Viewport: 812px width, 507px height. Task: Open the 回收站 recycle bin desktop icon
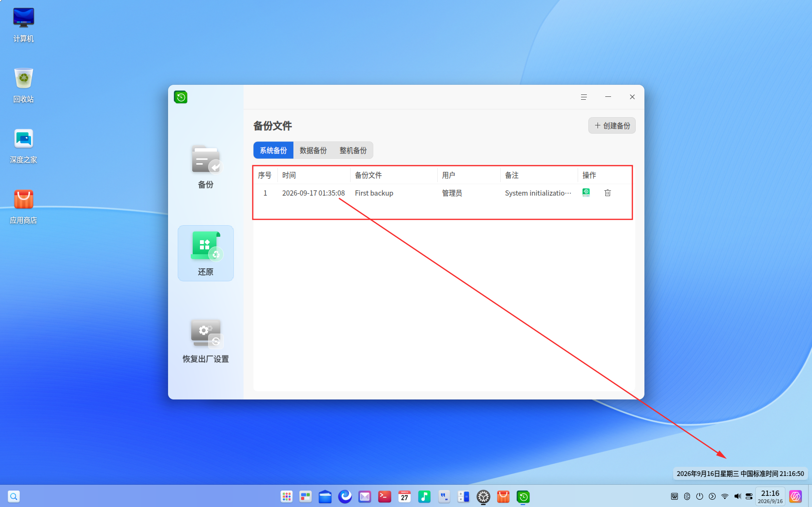(x=24, y=85)
